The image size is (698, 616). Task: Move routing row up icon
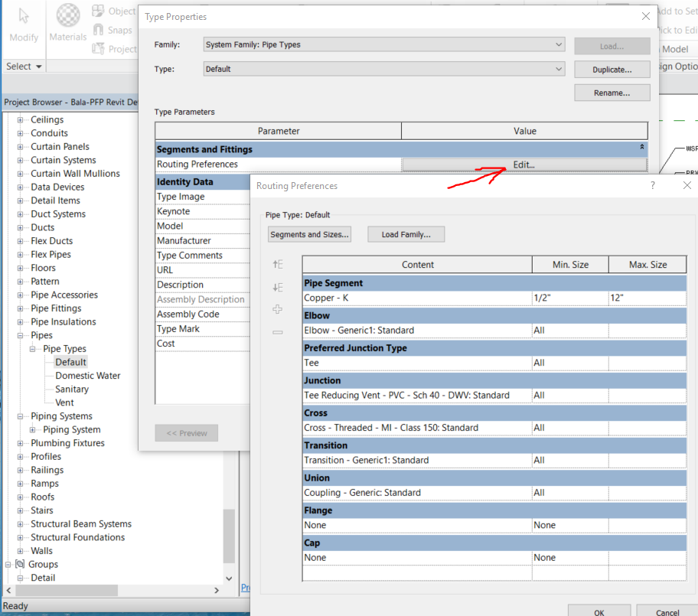(278, 264)
